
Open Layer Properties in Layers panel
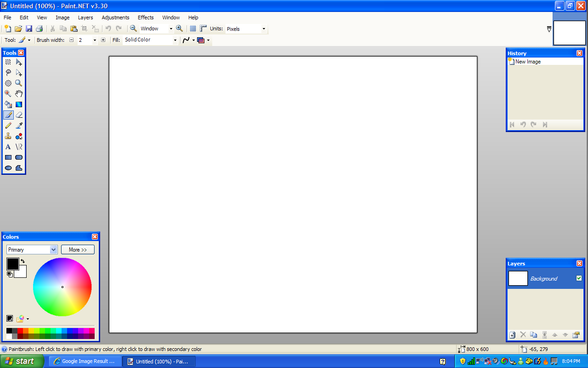(576, 335)
